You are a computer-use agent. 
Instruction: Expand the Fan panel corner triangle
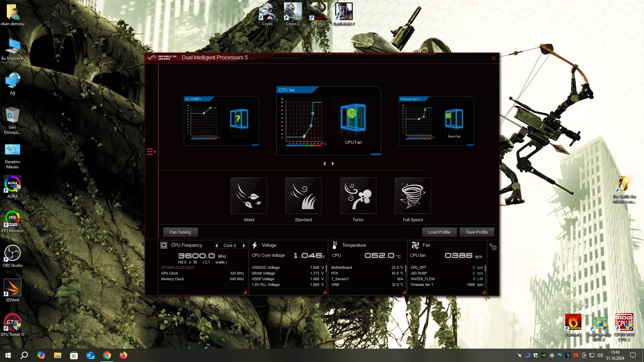(x=484, y=292)
